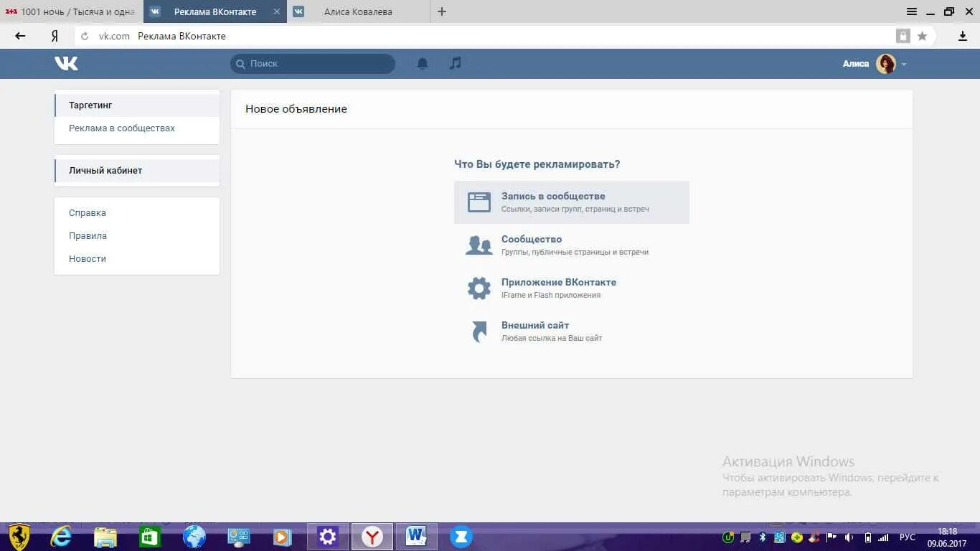
Task: Open the Новости link
Action: [88, 258]
